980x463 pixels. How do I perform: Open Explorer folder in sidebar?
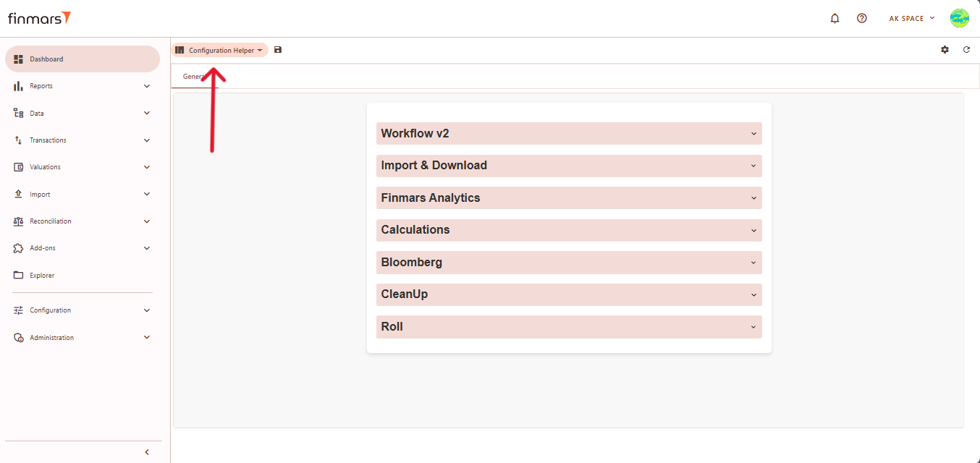pos(42,276)
